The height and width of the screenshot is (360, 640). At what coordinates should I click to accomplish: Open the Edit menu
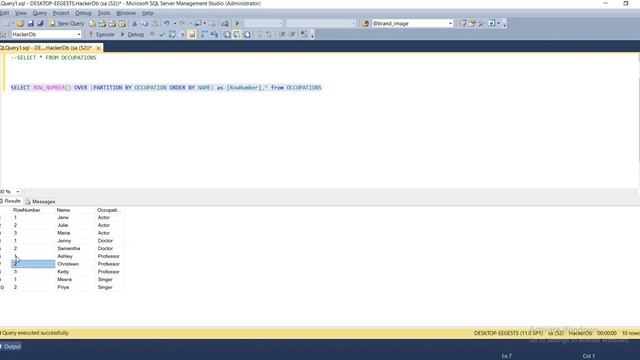tap(4, 13)
